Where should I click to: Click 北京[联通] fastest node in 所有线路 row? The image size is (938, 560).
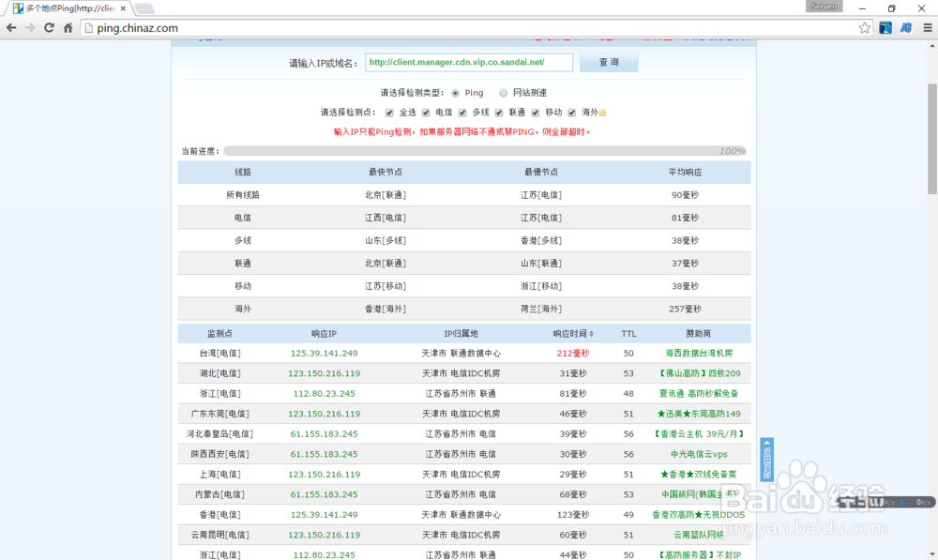click(386, 195)
